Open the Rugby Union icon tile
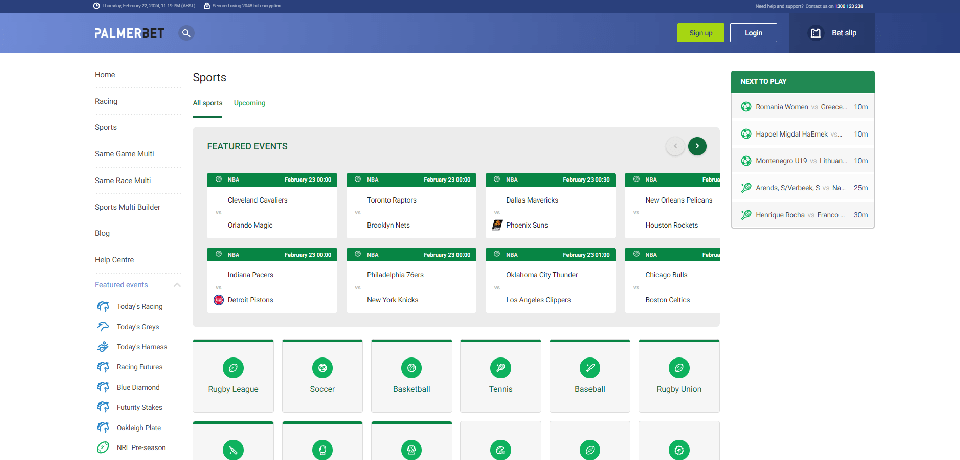960x460 pixels. pyautogui.click(x=678, y=367)
